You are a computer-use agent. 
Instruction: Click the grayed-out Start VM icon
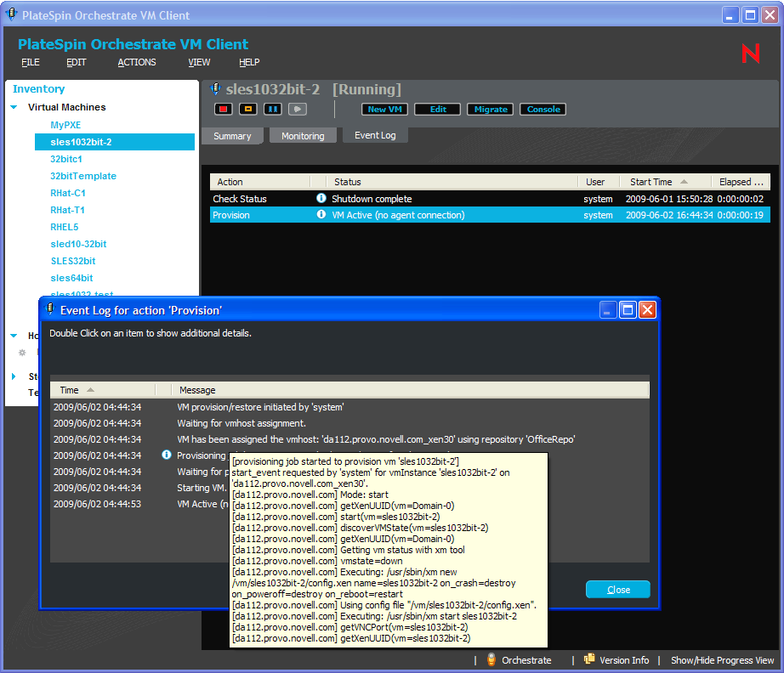(297, 109)
